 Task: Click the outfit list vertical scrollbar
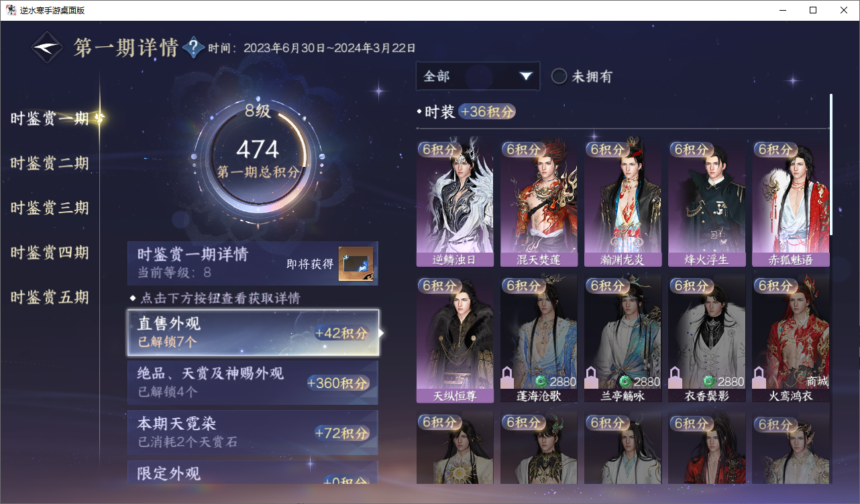tap(831, 164)
